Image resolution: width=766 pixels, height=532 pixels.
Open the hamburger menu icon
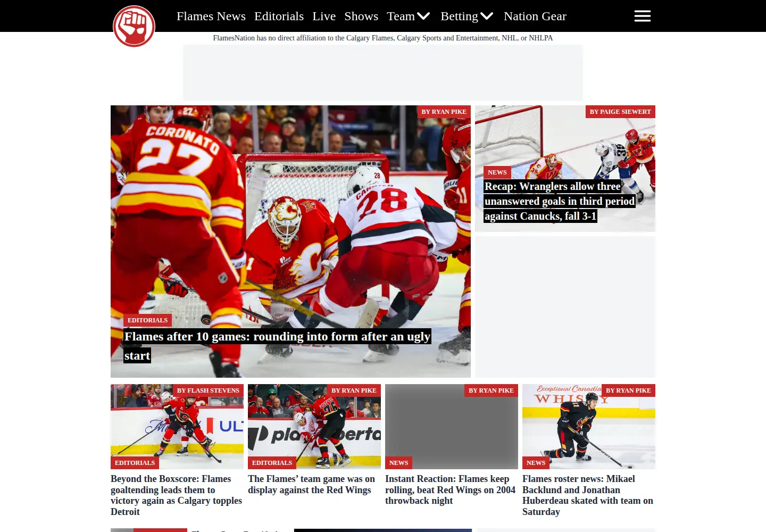[x=643, y=16]
